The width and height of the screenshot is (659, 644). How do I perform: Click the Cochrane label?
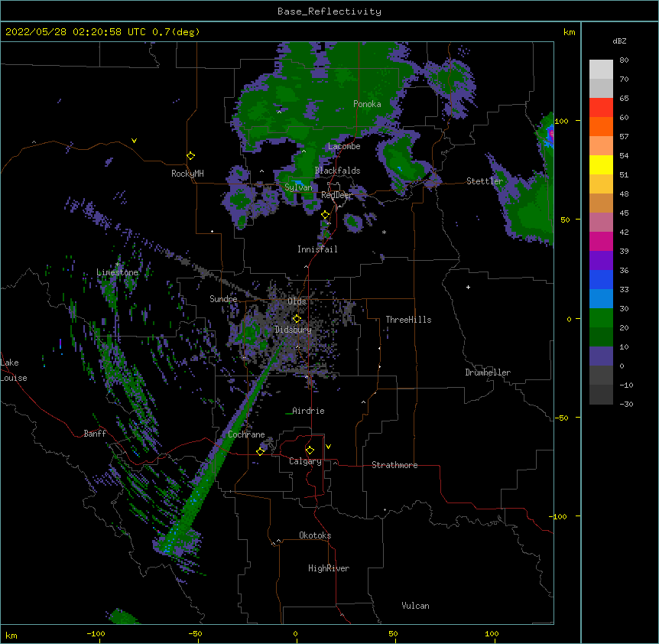click(x=246, y=434)
